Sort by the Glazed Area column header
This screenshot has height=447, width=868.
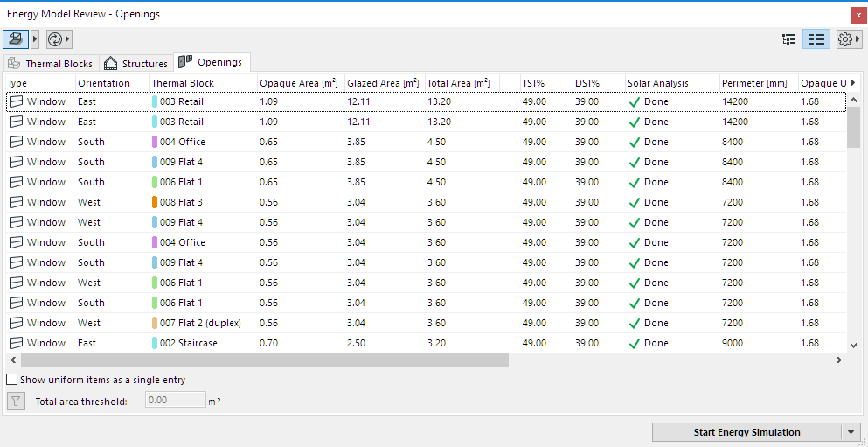(x=385, y=83)
